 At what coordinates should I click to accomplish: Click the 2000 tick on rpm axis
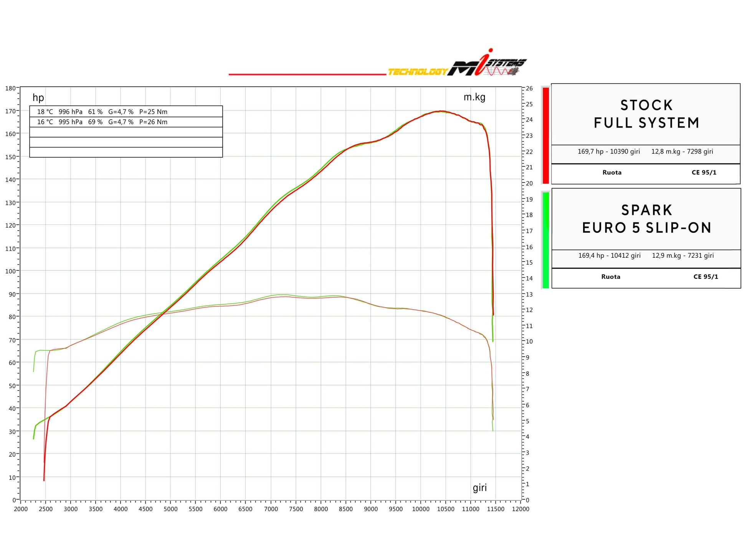click(21, 509)
